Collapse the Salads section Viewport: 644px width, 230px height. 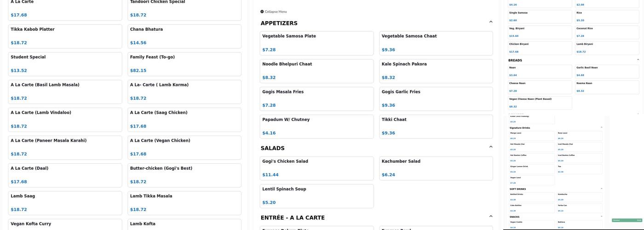tap(491, 147)
